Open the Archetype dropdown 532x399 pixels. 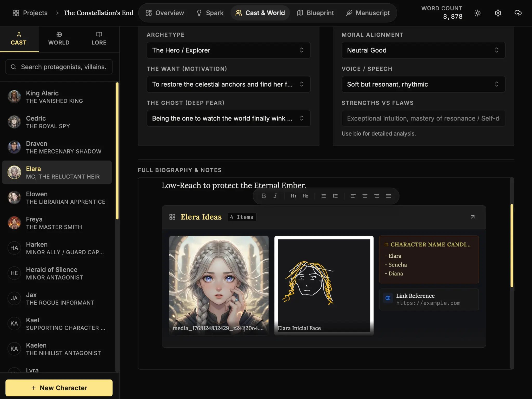[x=228, y=50]
